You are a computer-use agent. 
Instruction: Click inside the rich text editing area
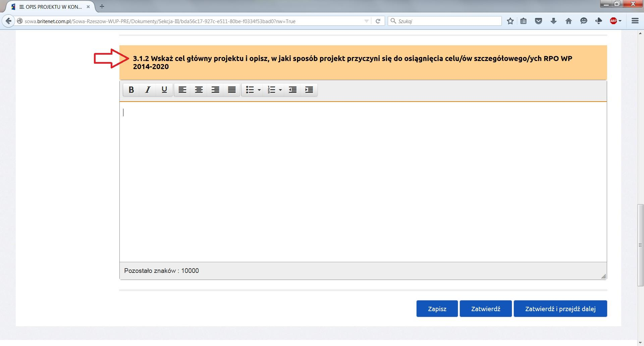point(363,182)
